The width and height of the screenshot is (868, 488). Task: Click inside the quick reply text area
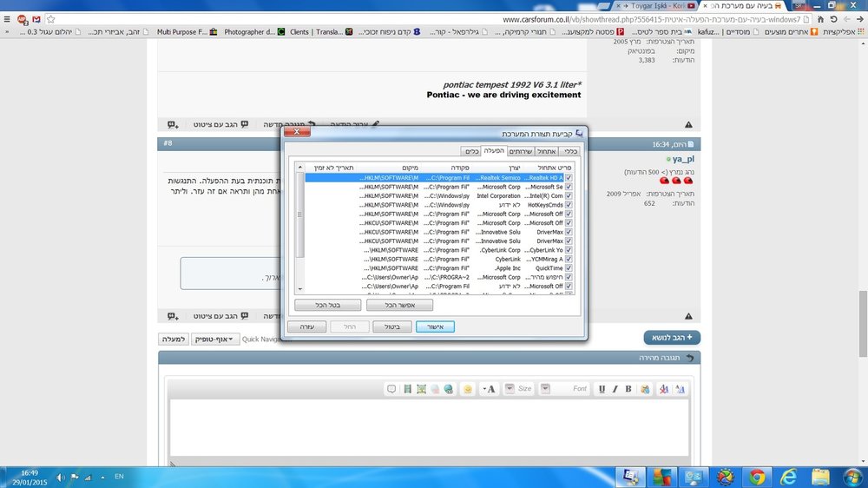[x=430, y=427]
